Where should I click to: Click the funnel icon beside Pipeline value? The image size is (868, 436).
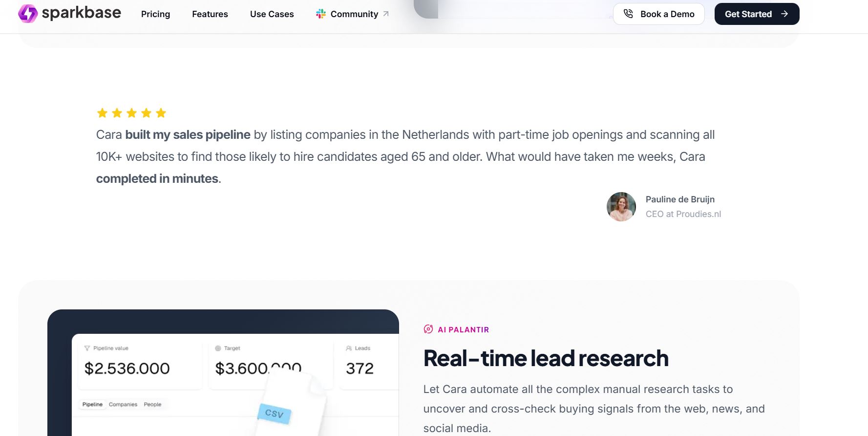87,348
